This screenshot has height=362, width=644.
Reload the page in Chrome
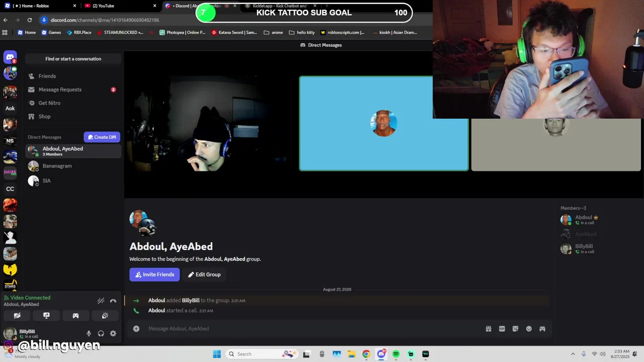coord(30,20)
